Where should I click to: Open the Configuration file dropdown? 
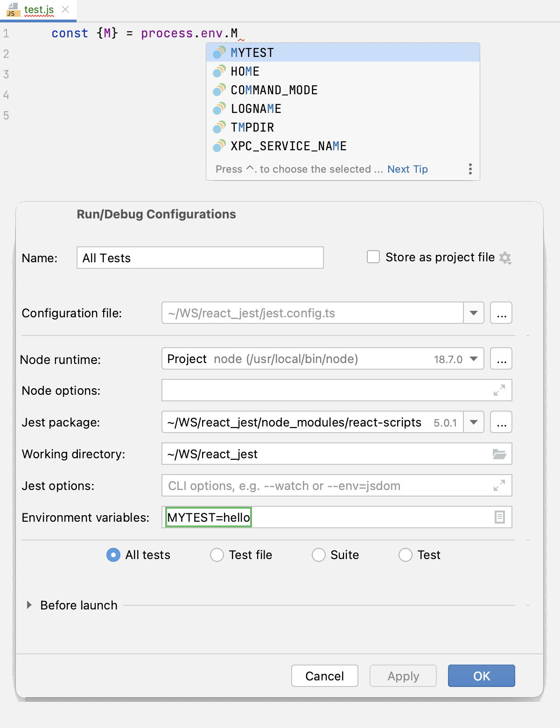pyautogui.click(x=473, y=313)
